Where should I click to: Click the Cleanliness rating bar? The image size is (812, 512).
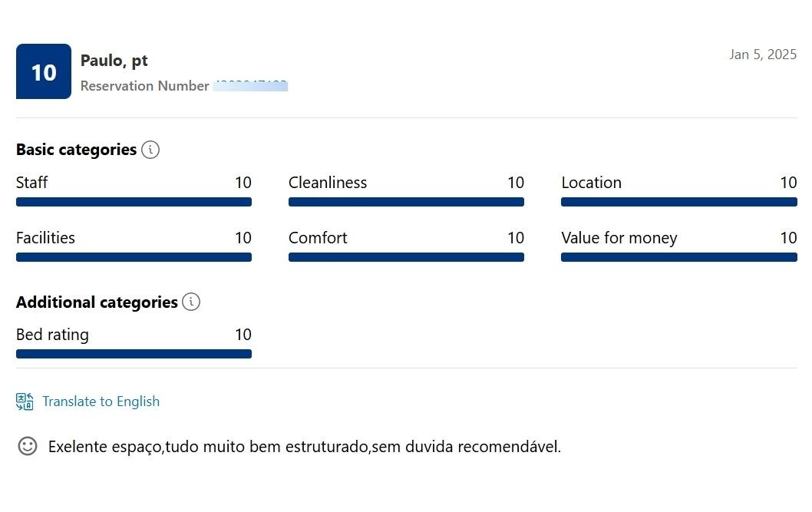[x=406, y=202]
